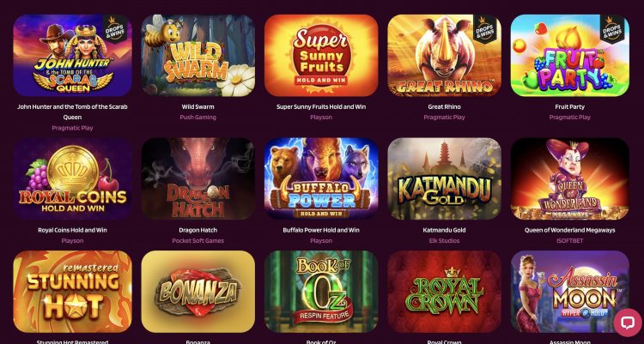Viewport: 644px width, 344px height.
Task: Open the live chat bubble icon
Action: (x=627, y=323)
